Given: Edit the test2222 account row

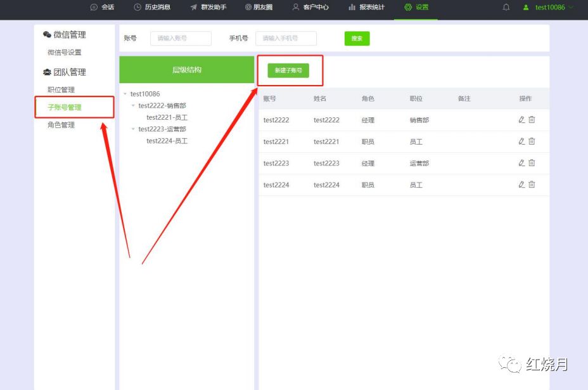Looking at the screenshot, I should pyautogui.click(x=521, y=120).
